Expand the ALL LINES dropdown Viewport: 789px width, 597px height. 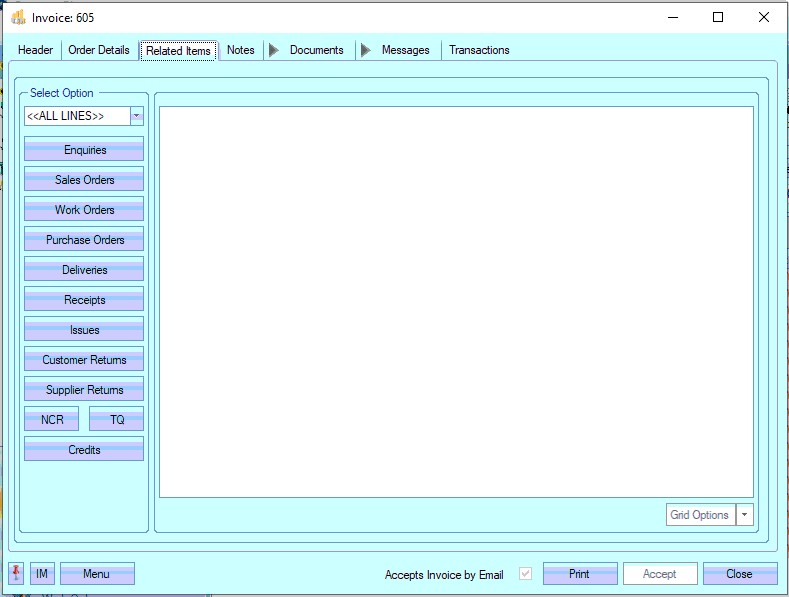[x=137, y=116]
